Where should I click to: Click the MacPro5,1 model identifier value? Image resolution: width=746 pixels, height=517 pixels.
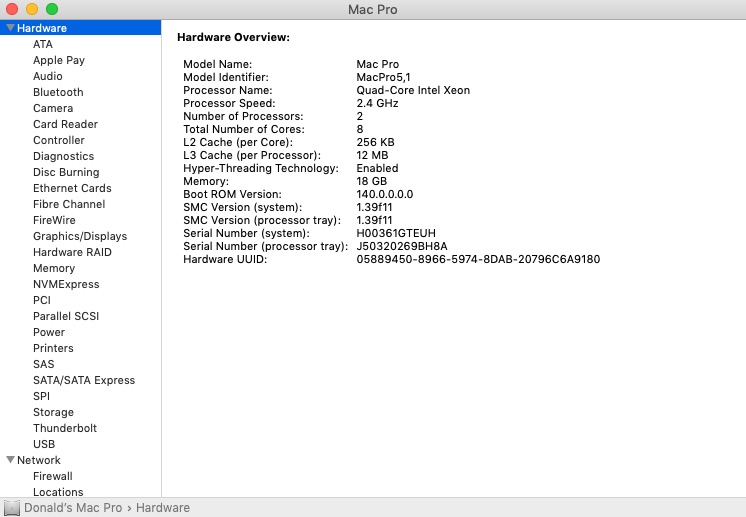click(383, 77)
